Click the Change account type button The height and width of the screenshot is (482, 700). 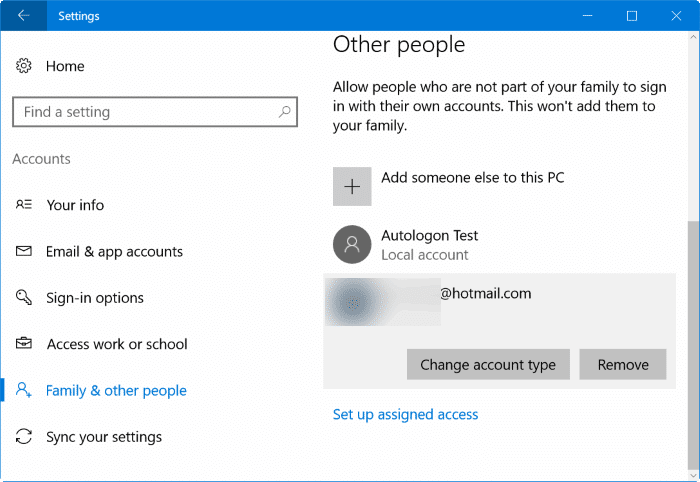click(x=488, y=365)
